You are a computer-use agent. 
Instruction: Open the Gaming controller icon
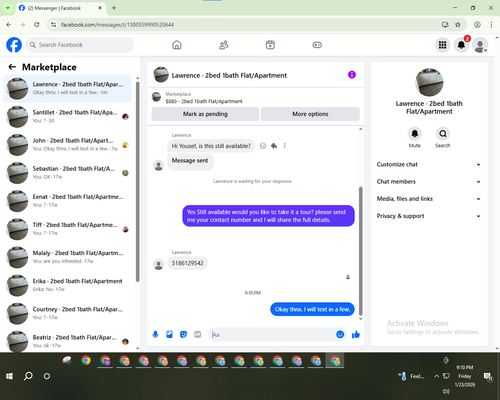click(x=317, y=45)
